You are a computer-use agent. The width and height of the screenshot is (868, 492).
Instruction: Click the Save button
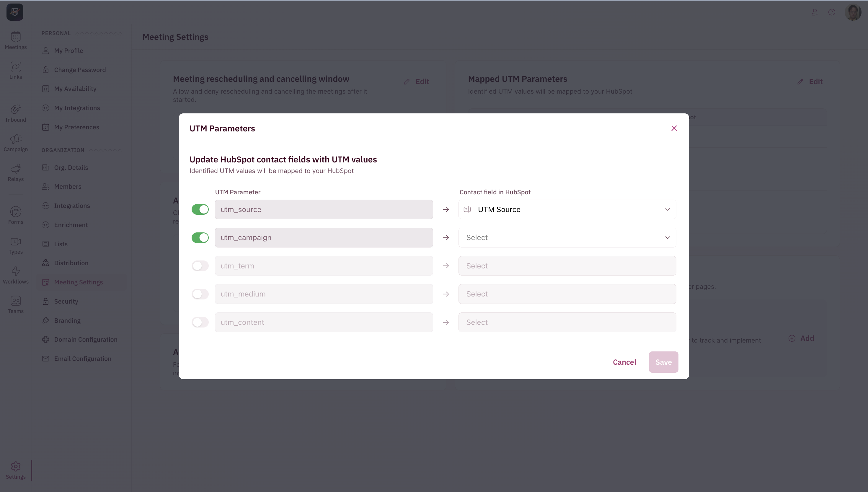point(663,362)
